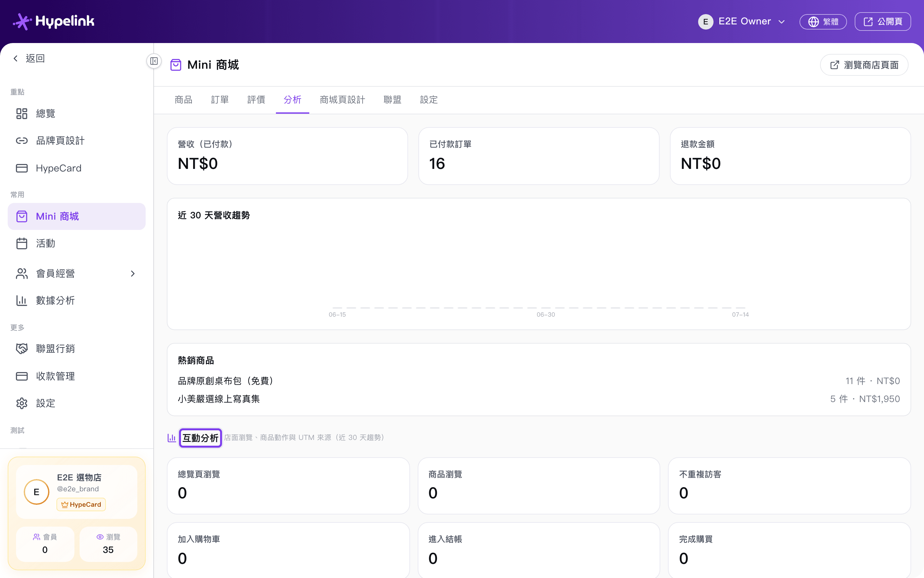Click the 商品瀏覽 stat card
Viewport: 924px width, 578px height.
(x=539, y=486)
